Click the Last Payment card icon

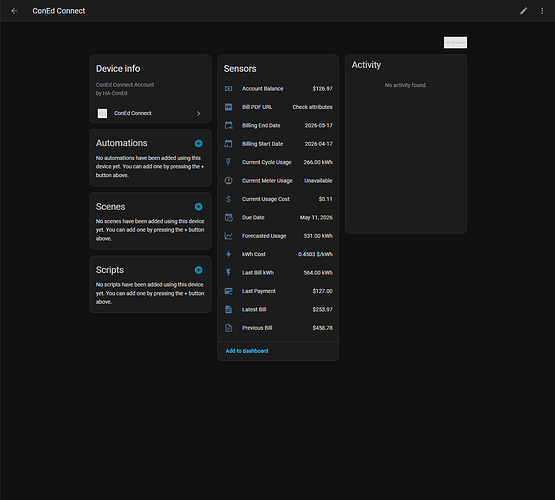coord(229,291)
